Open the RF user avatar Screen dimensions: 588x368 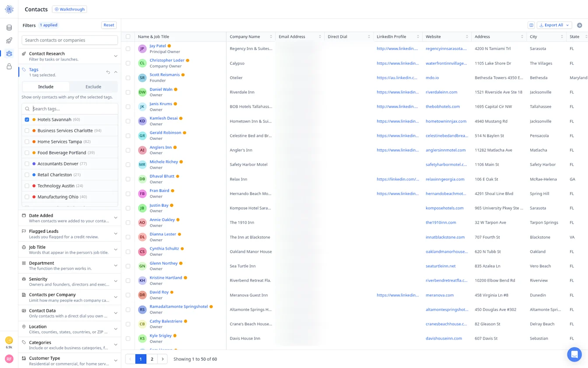tap(9, 359)
